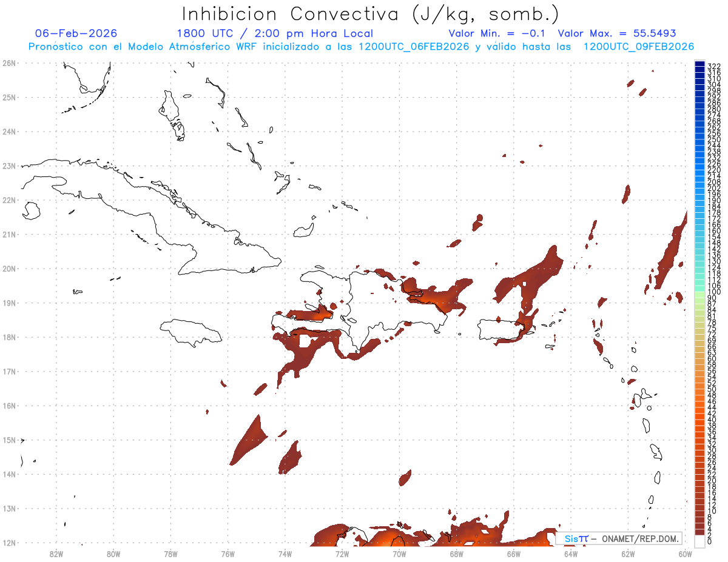Viewport: 728px width, 562px height.
Task: Click the '82W' longitude label
Action: coord(56,554)
